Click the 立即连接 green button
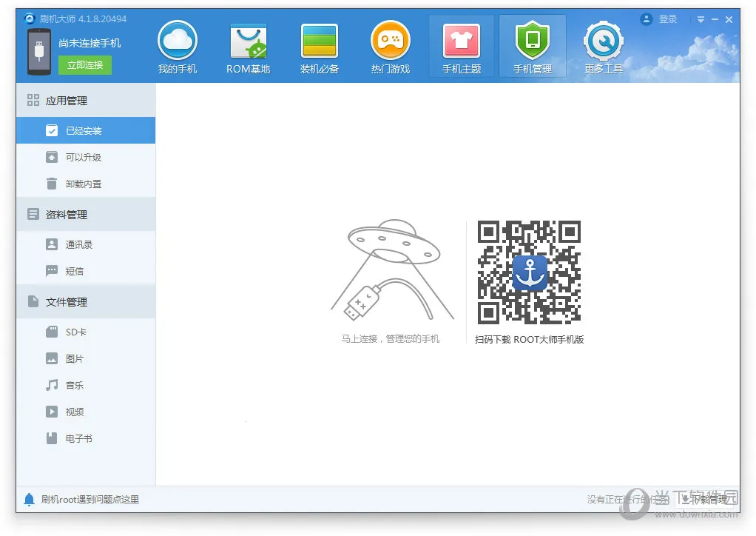 coord(84,64)
